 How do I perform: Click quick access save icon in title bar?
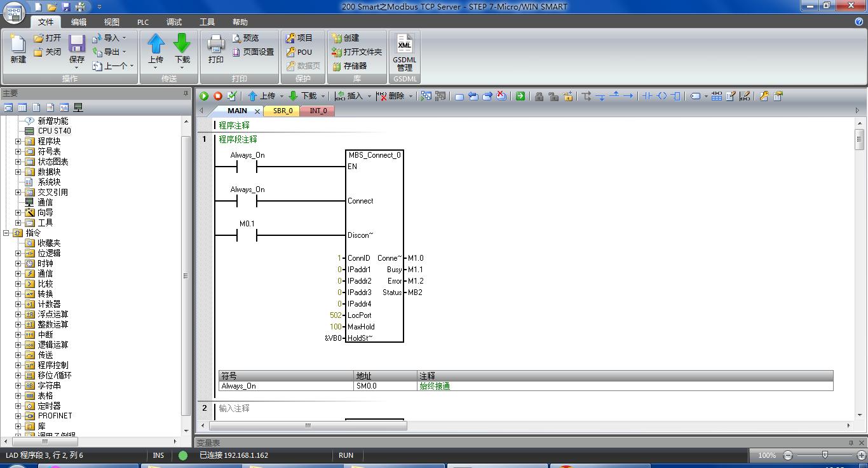pyautogui.click(x=65, y=6)
